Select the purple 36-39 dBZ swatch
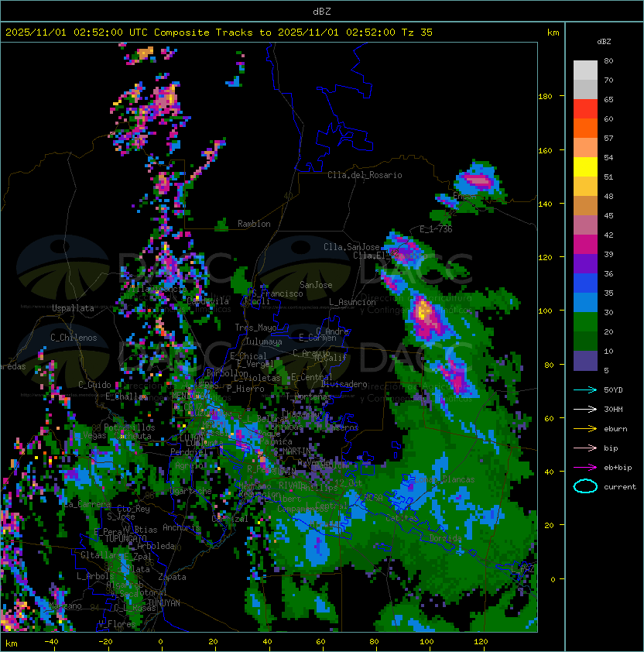Image resolution: width=644 pixels, height=652 pixels. (585, 263)
